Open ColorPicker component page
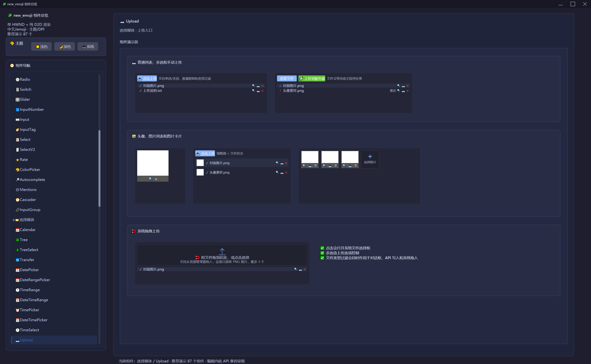Viewport: 591px width, 364px height. click(54, 170)
